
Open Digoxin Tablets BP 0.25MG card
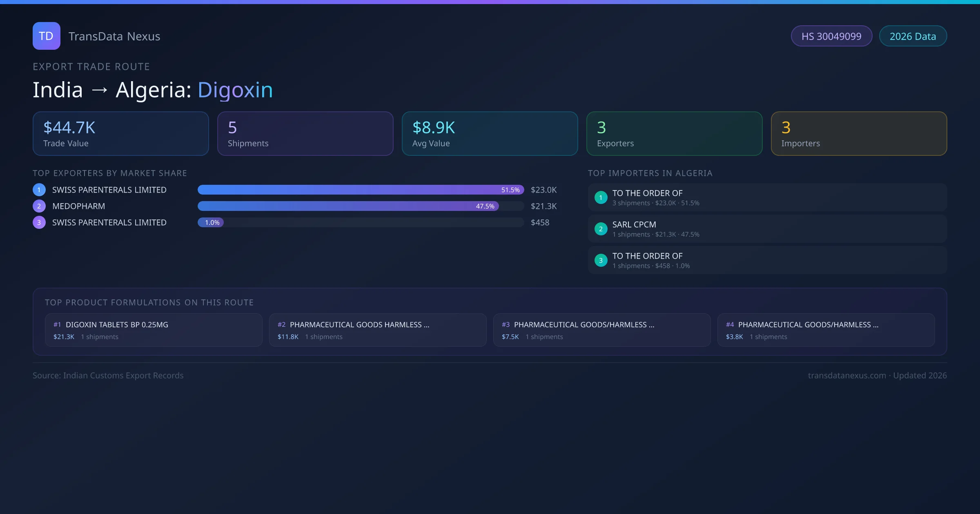[154, 330]
